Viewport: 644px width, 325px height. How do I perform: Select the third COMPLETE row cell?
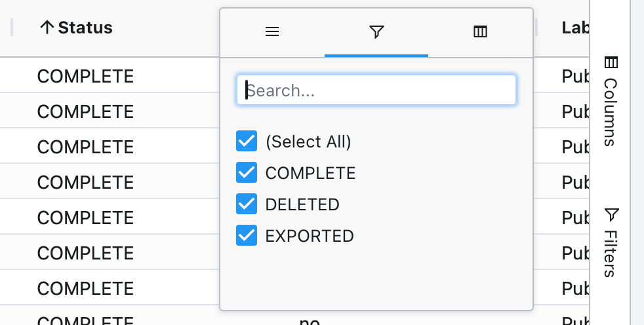pyautogui.click(x=85, y=147)
